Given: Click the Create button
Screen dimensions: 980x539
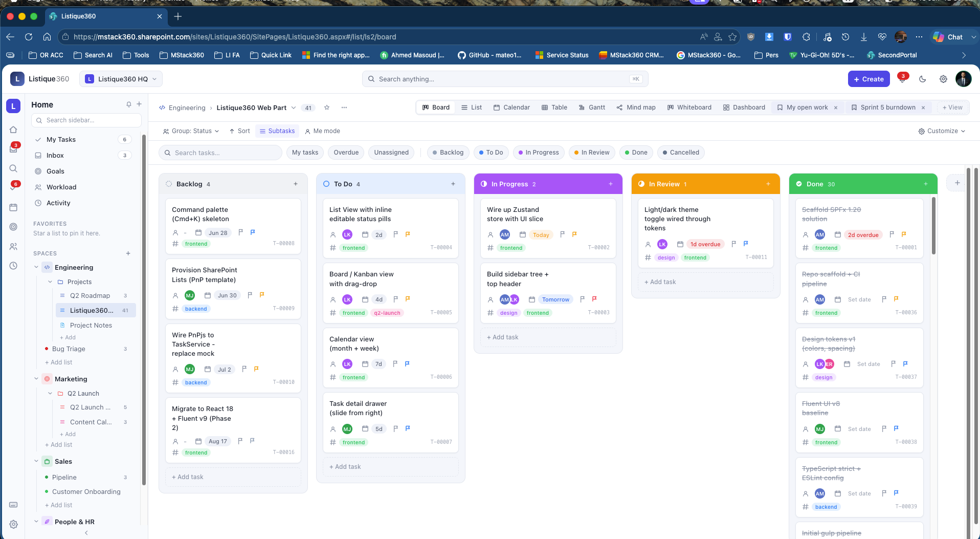Looking at the screenshot, I should click(x=869, y=79).
